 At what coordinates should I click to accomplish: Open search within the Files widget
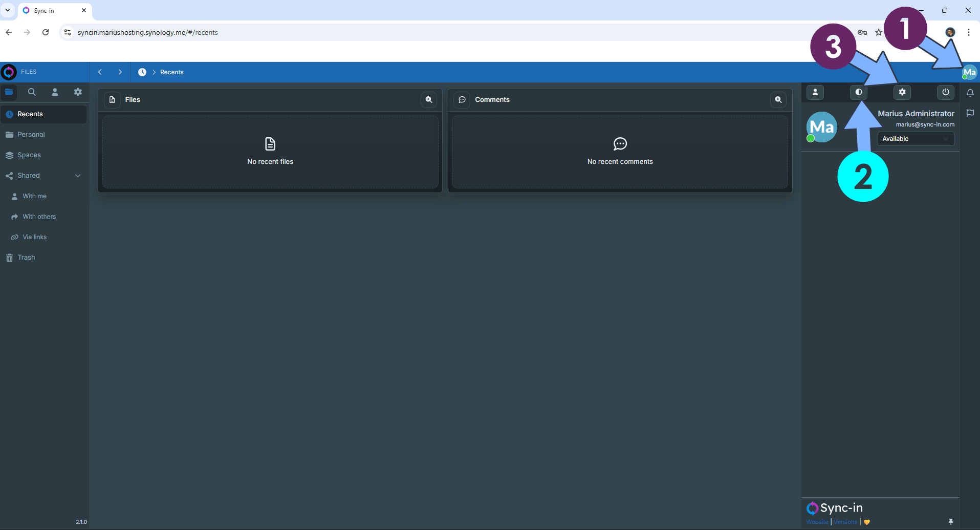point(429,100)
